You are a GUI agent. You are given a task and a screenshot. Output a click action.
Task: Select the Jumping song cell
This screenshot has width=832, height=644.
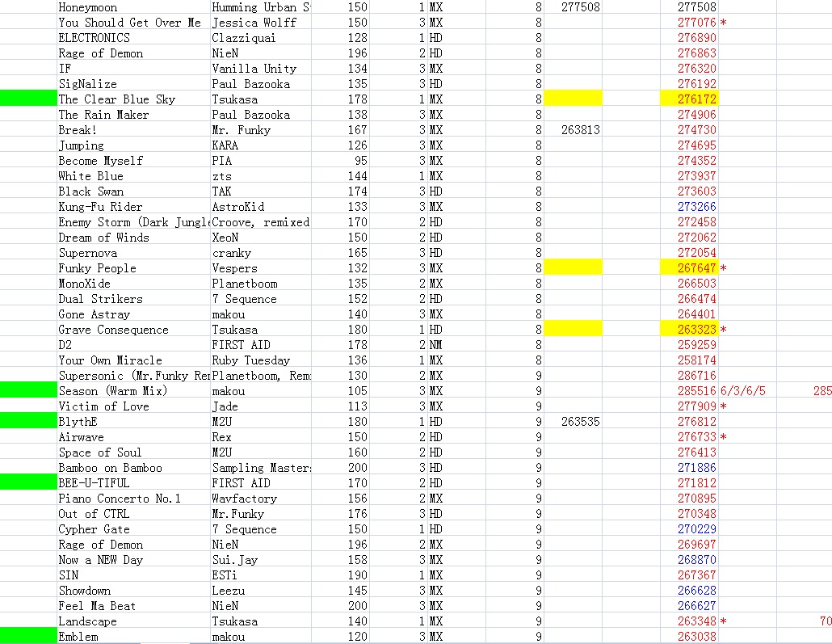pos(133,145)
